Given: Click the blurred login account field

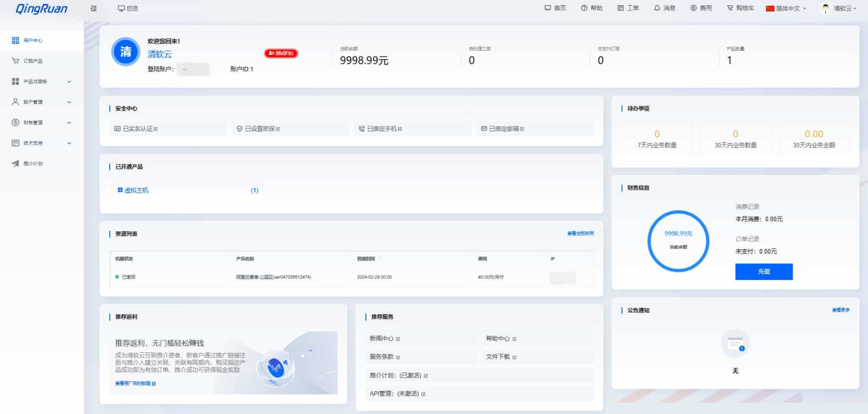Looking at the screenshot, I should [x=193, y=69].
